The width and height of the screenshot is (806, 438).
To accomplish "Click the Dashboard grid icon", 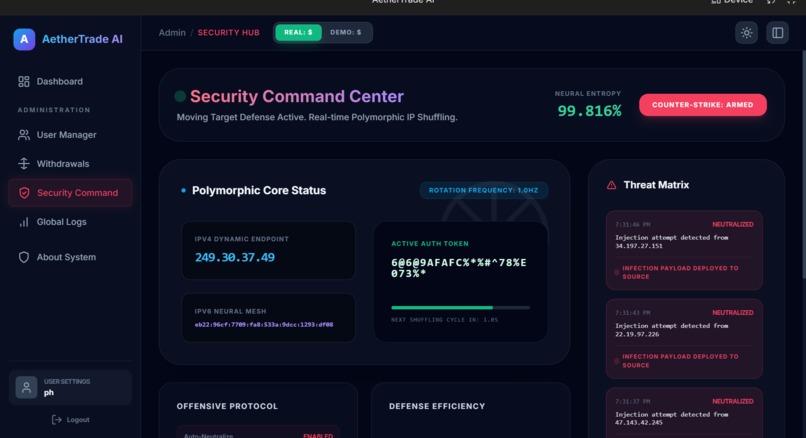I will click(24, 82).
